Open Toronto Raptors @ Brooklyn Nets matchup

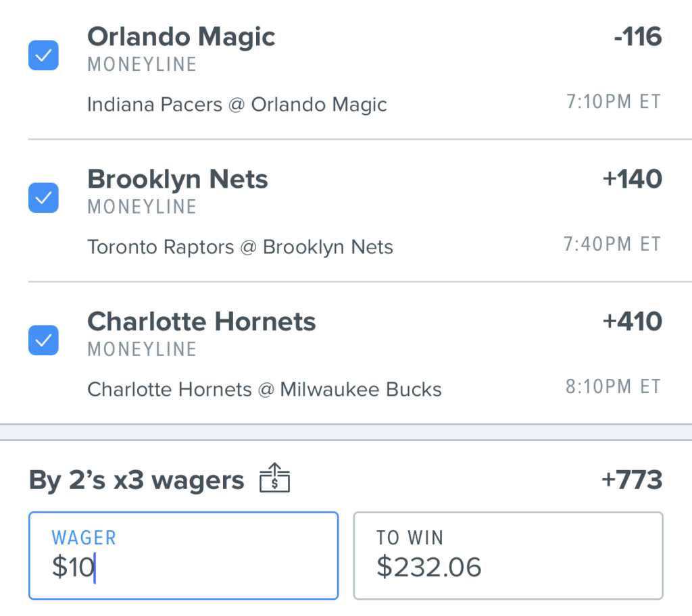(240, 247)
